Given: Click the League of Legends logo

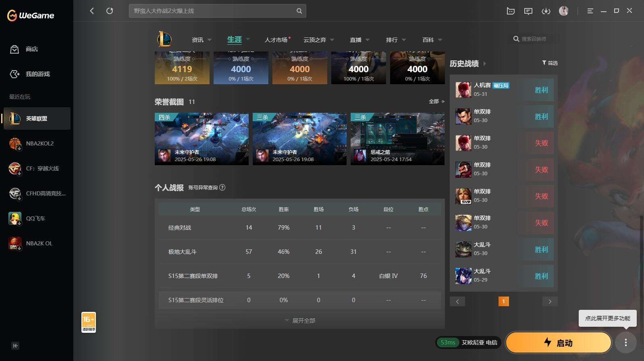Looking at the screenshot, I should (164, 39).
